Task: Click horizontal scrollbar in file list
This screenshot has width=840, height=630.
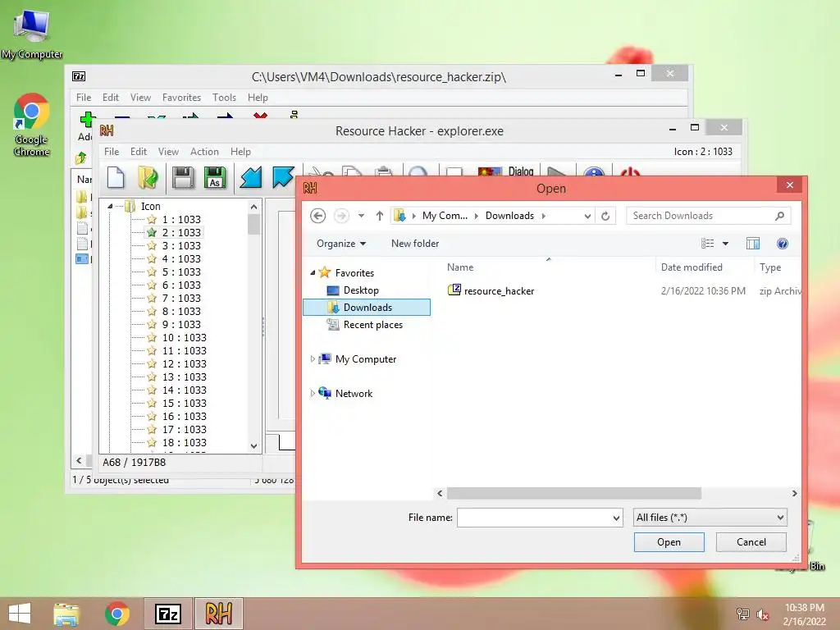Action: click(x=573, y=493)
